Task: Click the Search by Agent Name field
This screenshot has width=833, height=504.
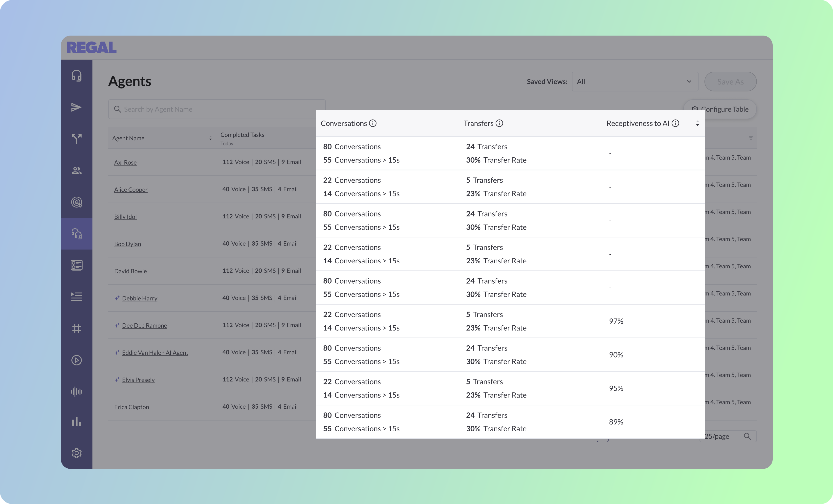Action: coord(216,109)
